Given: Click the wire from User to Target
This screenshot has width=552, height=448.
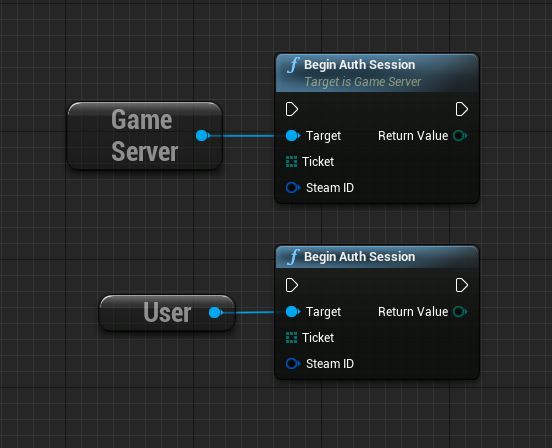Looking at the screenshot, I should 255,312.
